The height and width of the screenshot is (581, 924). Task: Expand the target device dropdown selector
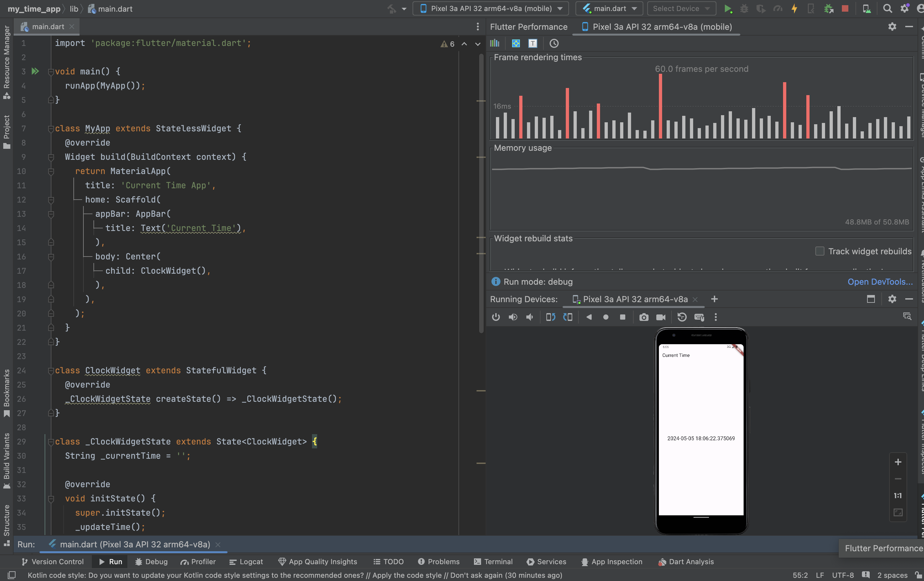[562, 9]
